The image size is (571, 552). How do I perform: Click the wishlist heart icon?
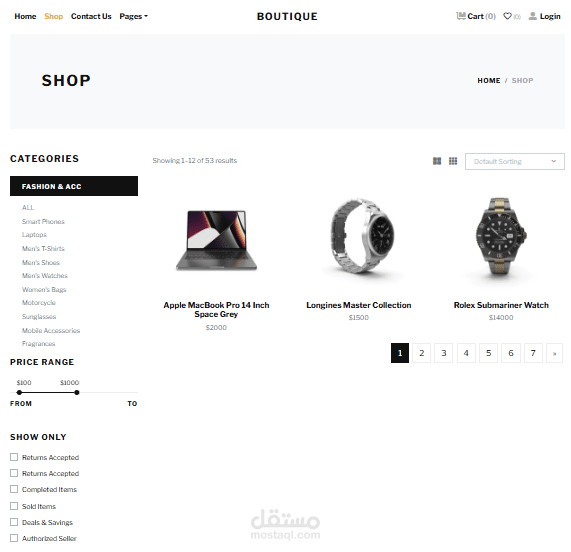[x=507, y=16]
